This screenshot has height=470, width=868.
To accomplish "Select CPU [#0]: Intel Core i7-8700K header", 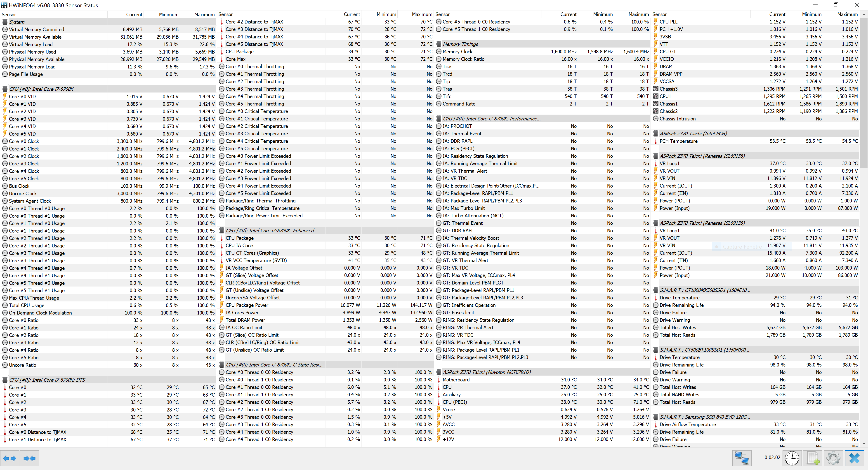I will pyautogui.click(x=41, y=89).
